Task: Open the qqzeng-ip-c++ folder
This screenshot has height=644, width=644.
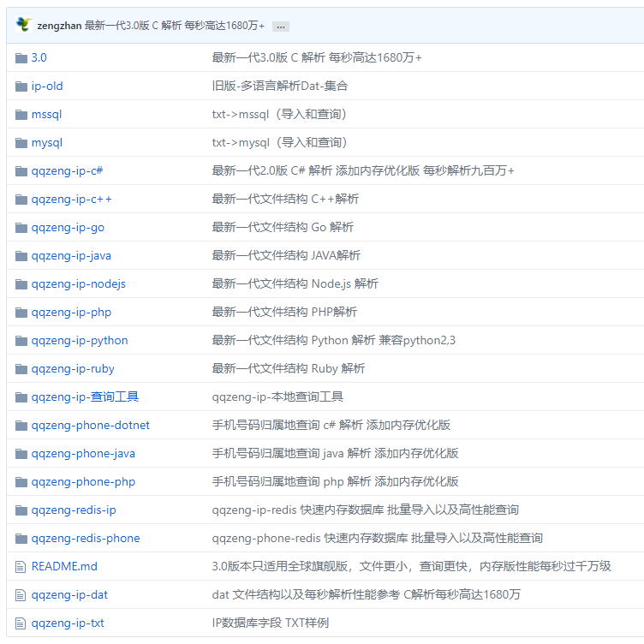Action: click(x=71, y=200)
